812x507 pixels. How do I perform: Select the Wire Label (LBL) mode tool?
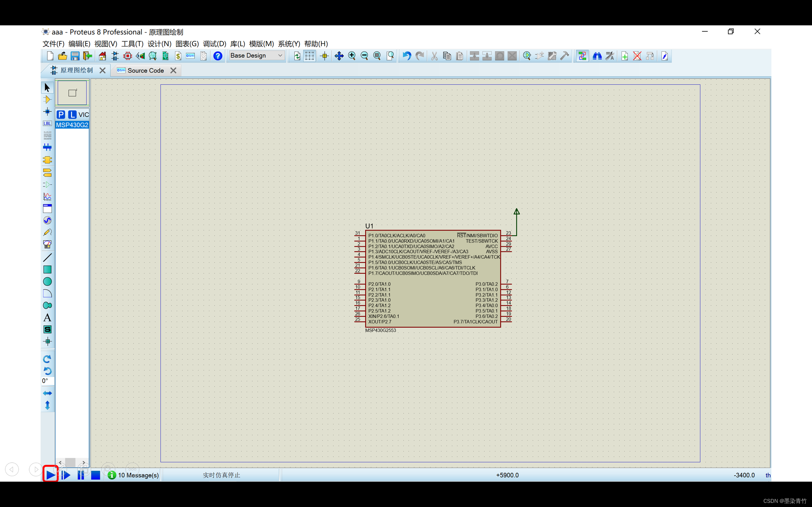47,123
